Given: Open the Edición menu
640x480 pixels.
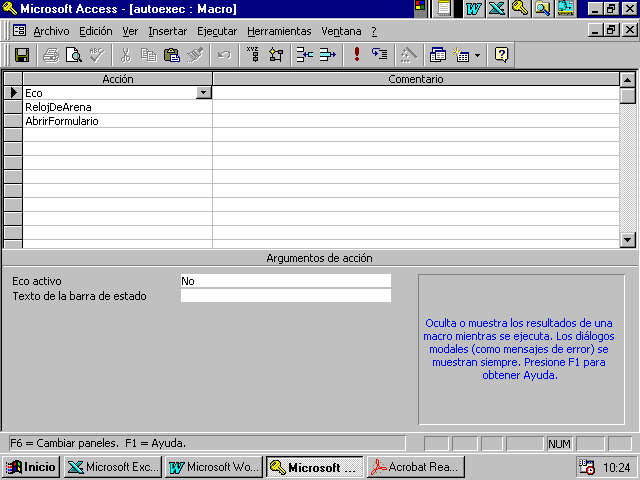Looking at the screenshot, I should 96,31.
